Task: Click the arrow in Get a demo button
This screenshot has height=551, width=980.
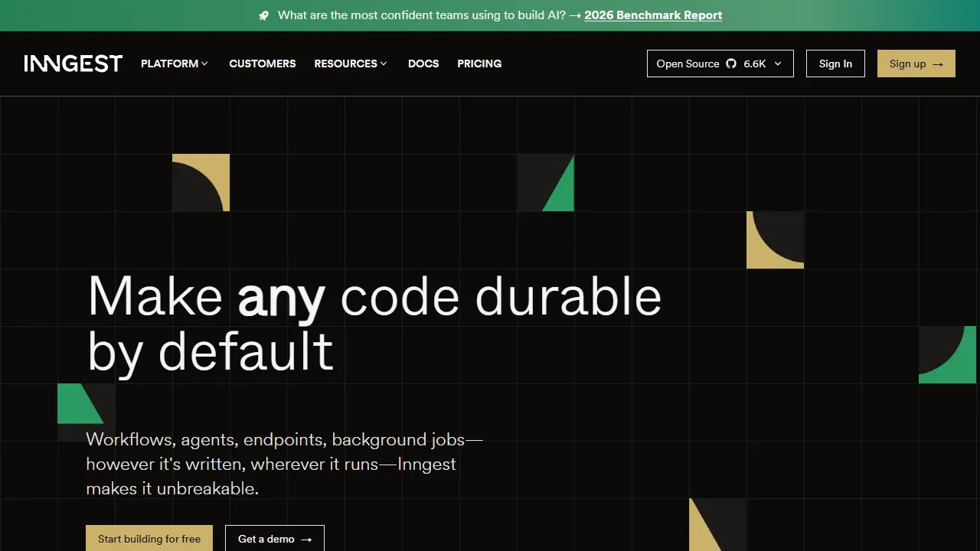Action: click(x=306, y=540)
